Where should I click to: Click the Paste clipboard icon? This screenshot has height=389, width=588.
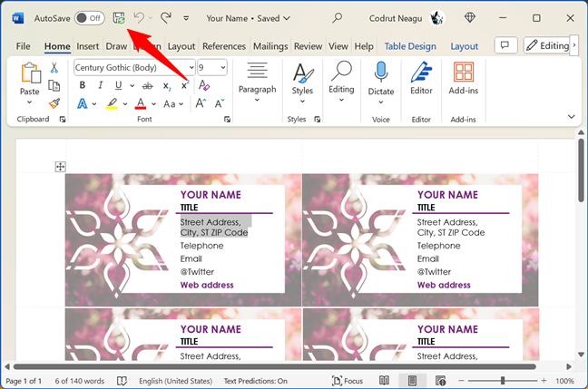[30, 73]
